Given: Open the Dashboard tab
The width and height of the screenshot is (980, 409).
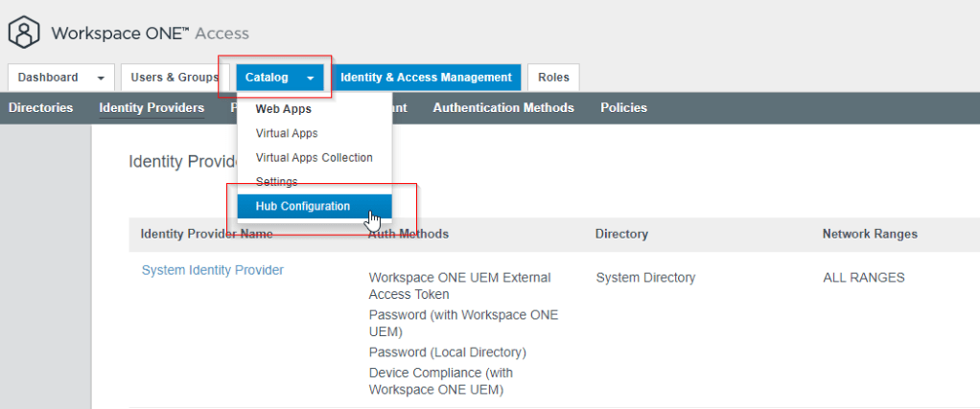Looking at the screenshot, I should click(x=48, y=78).
